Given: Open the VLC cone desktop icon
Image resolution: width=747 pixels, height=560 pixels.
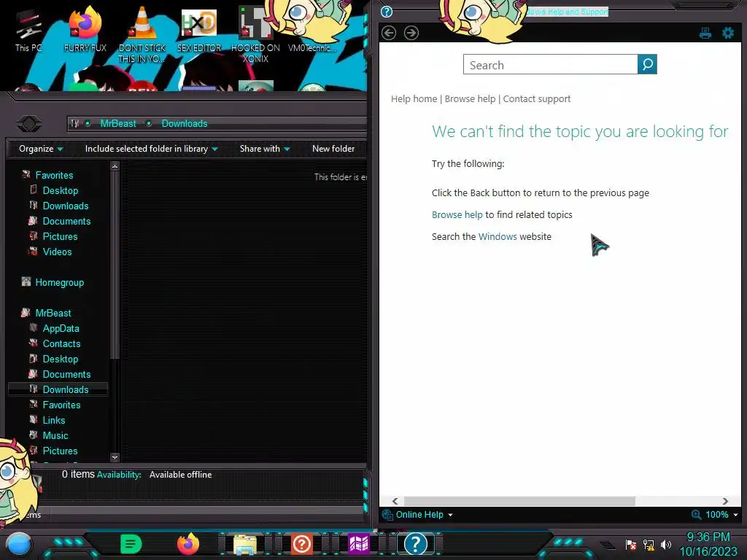Looking at the screenshot, I should (142, 34).
